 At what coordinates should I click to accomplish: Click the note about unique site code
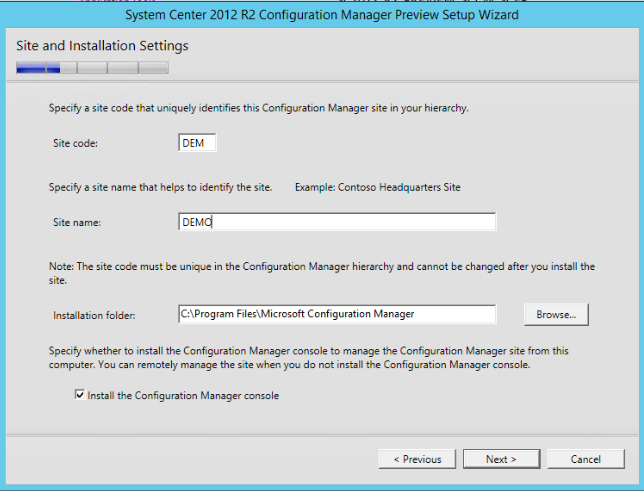pyautogui.click(x=320, y=273)
